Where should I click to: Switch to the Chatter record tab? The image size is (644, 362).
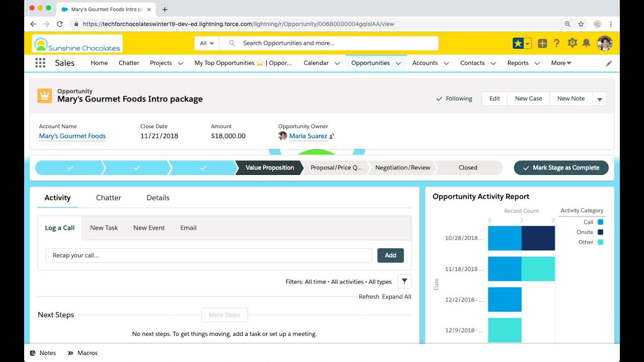(x=109, y=198)
